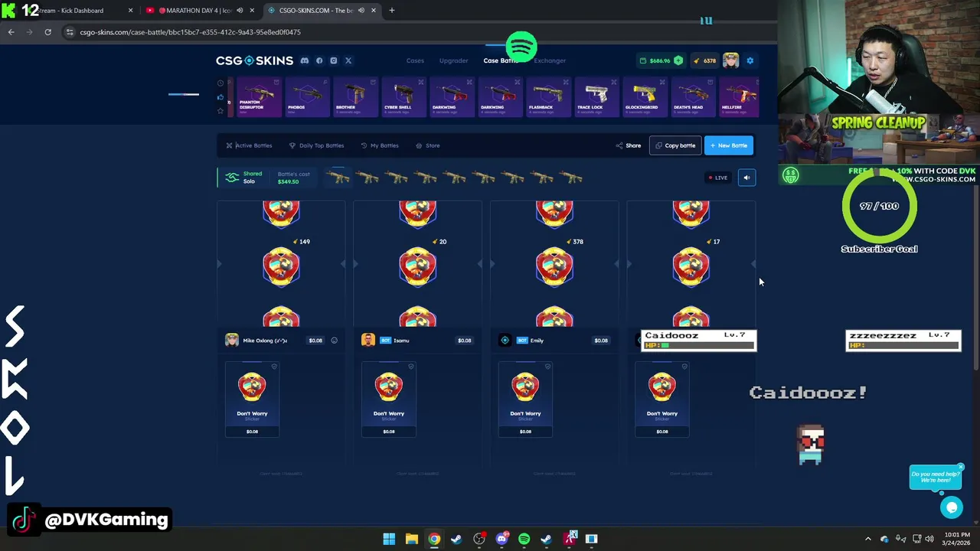The width and height of the screenshot is (980, 551).
Task: Show hidden system tray icons
Action: (x=867, y=539)
